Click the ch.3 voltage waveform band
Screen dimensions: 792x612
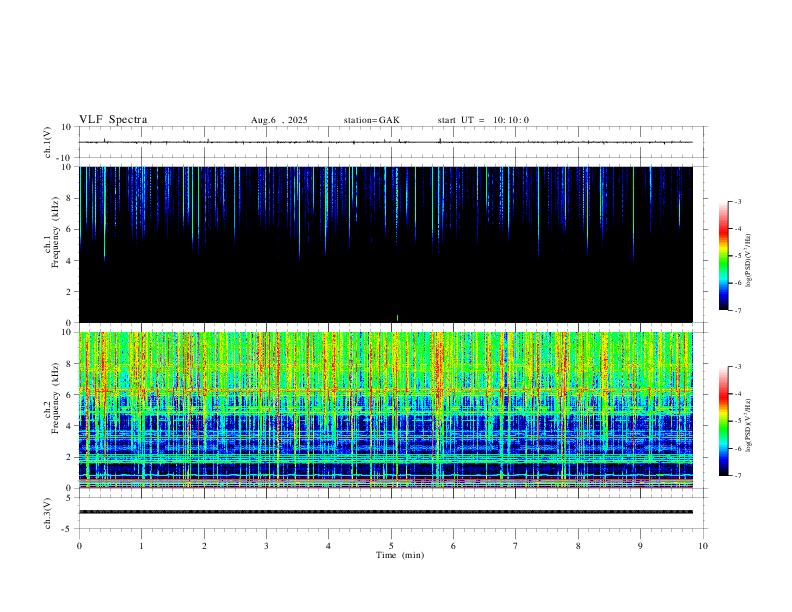[x=386, y=512]
